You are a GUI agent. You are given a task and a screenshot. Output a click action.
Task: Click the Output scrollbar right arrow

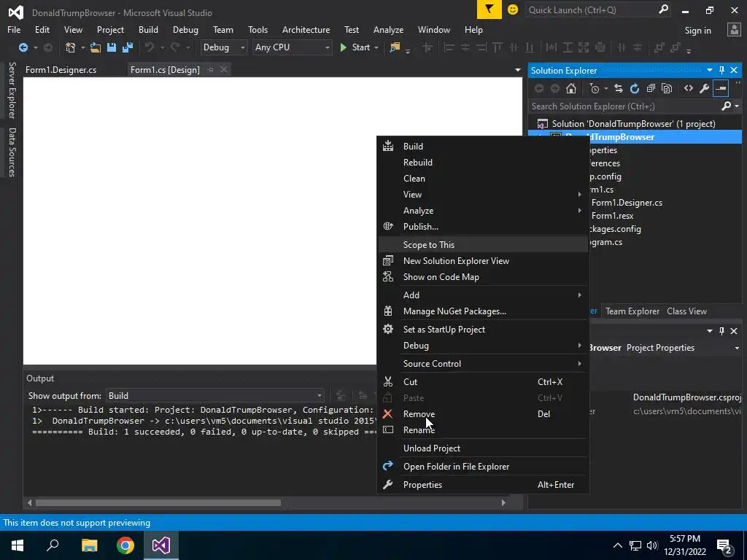[x=503, y=503]
